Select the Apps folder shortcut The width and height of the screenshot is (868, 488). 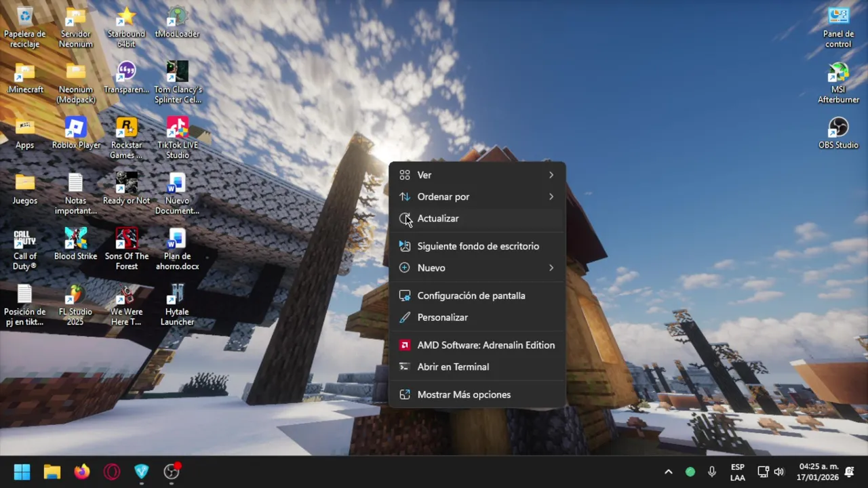point(24,134)
